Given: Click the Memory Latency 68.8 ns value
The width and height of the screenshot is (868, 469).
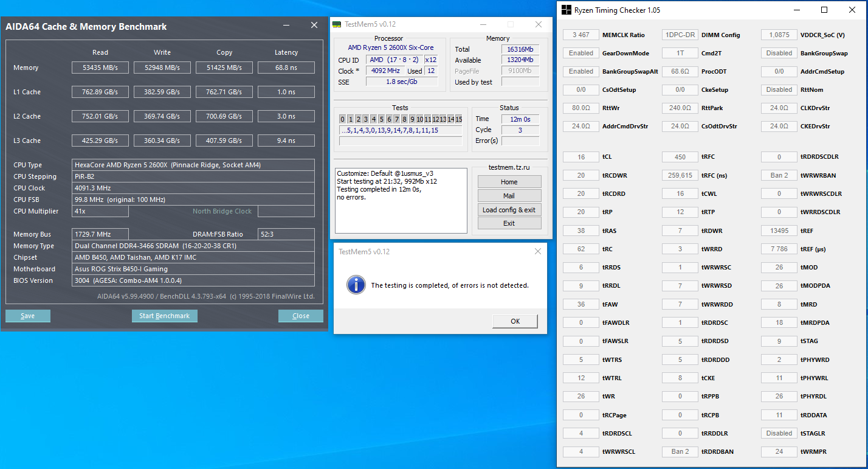Looking at the screenshot, I should [286, 68].
